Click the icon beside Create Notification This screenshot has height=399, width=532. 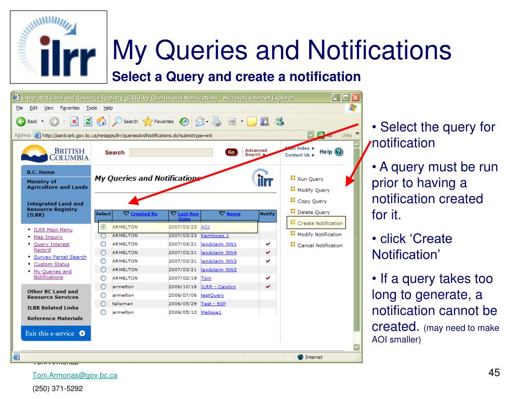click(x=293, y=222)
